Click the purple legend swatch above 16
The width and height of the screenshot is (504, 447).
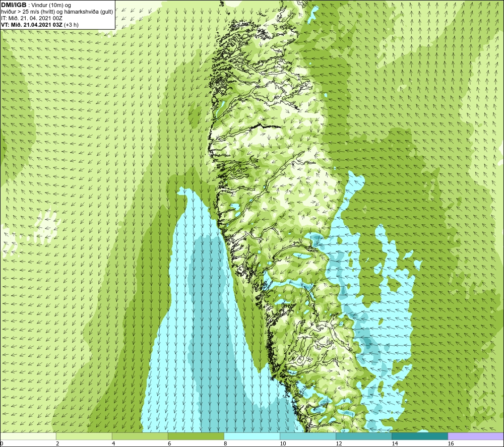pyautogui.click(x=476, y=436)
